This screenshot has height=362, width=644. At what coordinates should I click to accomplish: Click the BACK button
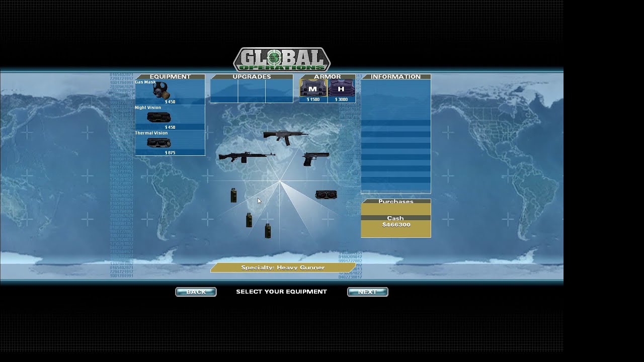(x=196, y=292)
